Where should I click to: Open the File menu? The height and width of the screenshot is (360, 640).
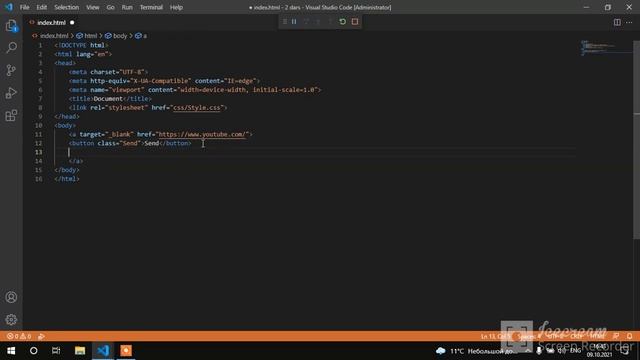24,7
